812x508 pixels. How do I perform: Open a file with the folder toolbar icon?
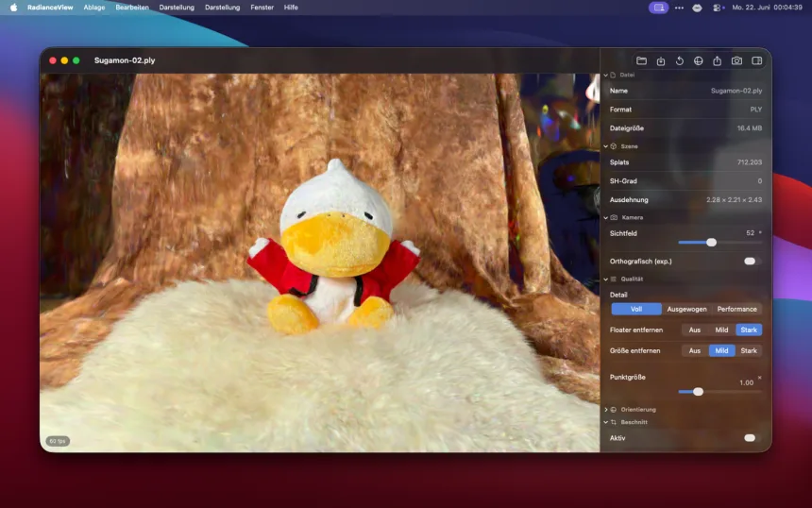[x=641, y=60]
